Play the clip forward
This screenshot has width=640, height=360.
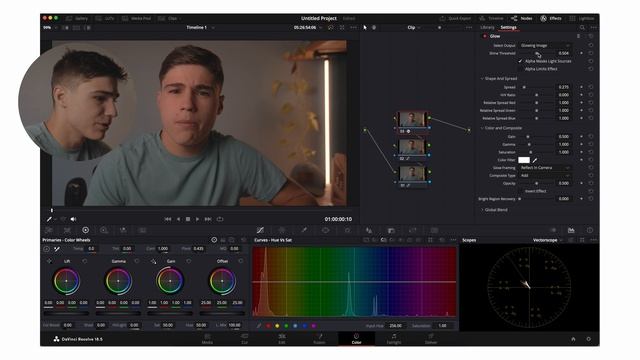[198, 219]
